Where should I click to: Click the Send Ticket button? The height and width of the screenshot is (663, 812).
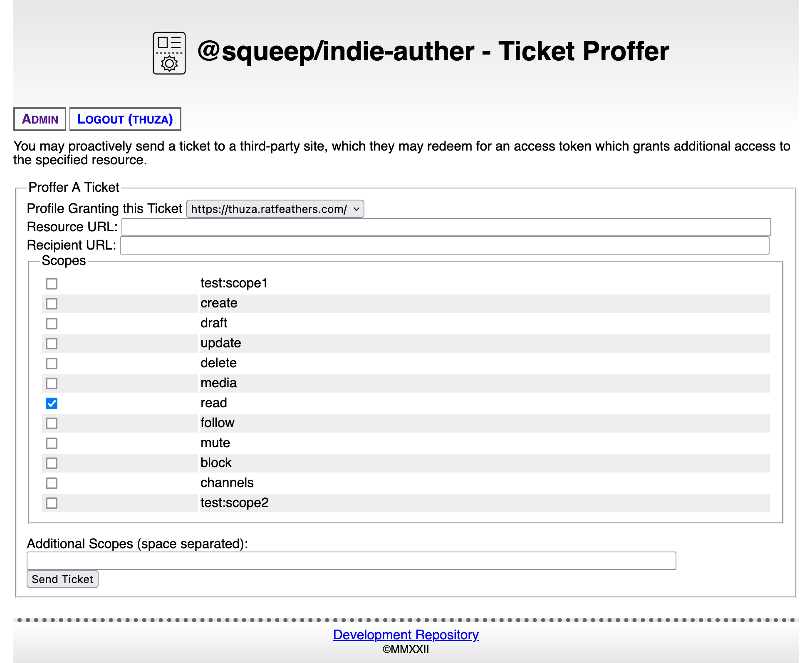coord(63,579)
